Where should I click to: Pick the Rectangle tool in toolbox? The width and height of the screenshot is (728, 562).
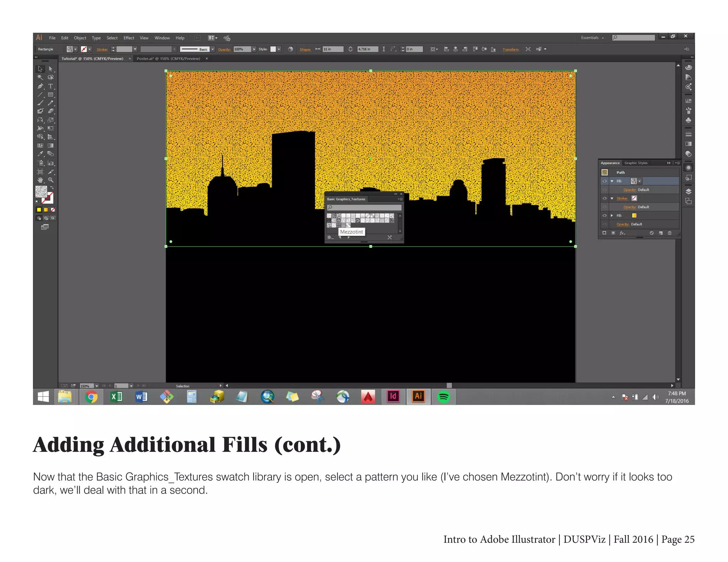[x=50, y=94]
